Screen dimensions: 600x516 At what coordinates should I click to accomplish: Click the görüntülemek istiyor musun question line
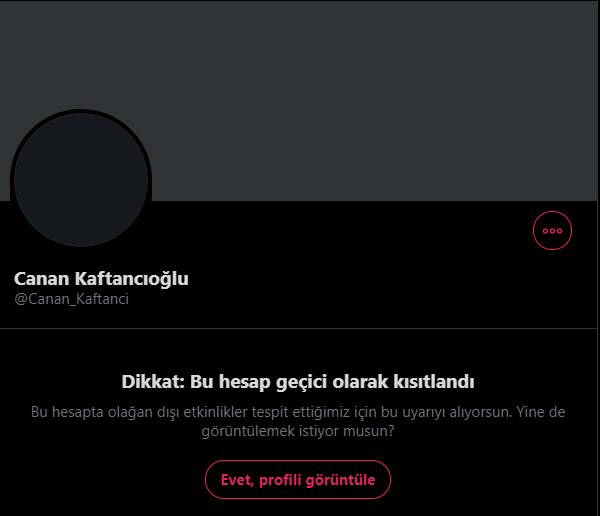[x=298, y=431]
